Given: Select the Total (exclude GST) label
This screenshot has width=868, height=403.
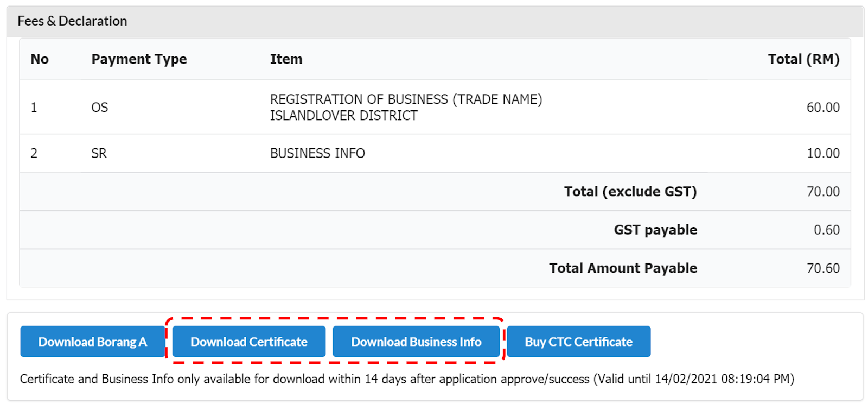Looking at the screenshot, I should tap(630, 192).
